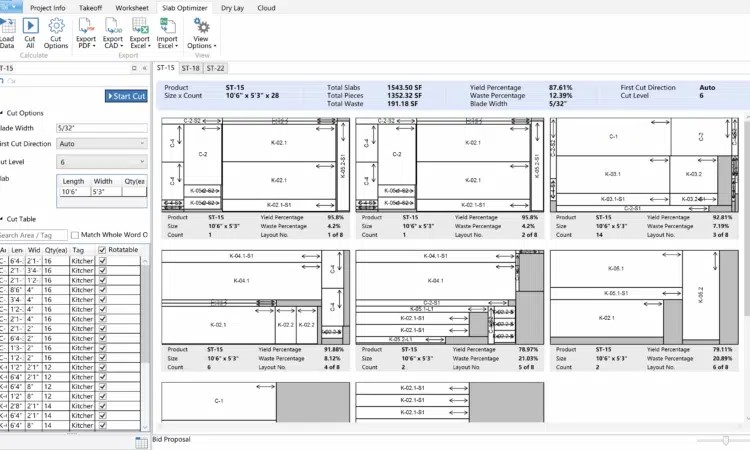750x450 pixels.
Task: Adjust the zoom slider in status bar
Action: (726, 440)
